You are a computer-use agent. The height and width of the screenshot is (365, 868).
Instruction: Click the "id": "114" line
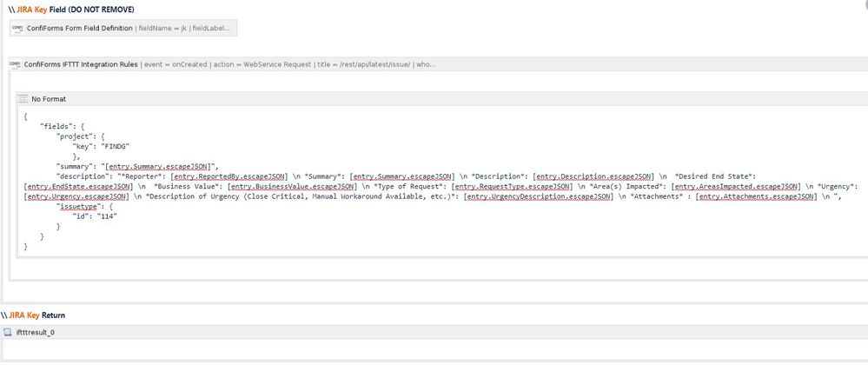pyautogui.click(x=96, y=216)
